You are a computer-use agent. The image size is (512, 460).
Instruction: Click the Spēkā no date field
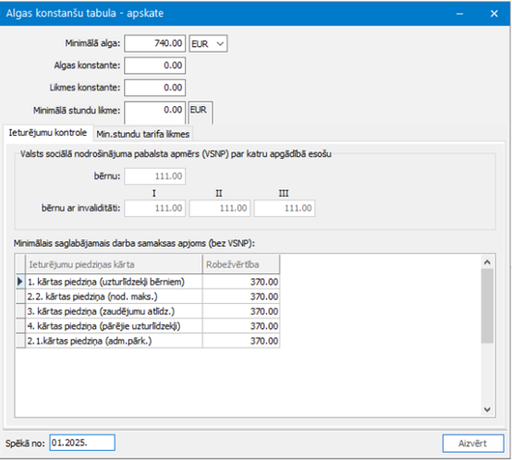[x=82, y=443]
